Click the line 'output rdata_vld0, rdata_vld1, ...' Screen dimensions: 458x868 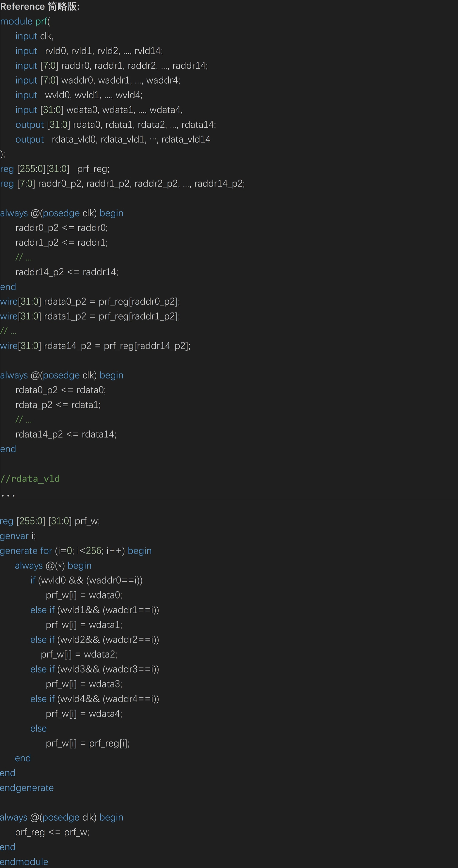[113, 139]
